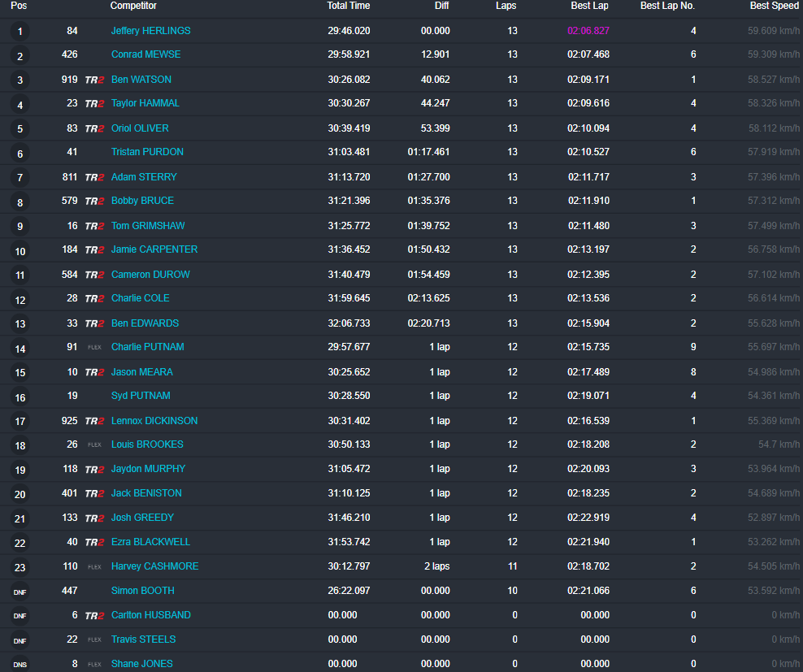Screen dimensions: 803x672
Task: Select Adam STERRY's name
Action: (144, 176)
